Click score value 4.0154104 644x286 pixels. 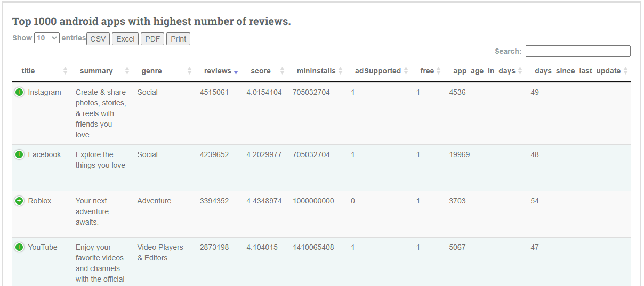264,92
